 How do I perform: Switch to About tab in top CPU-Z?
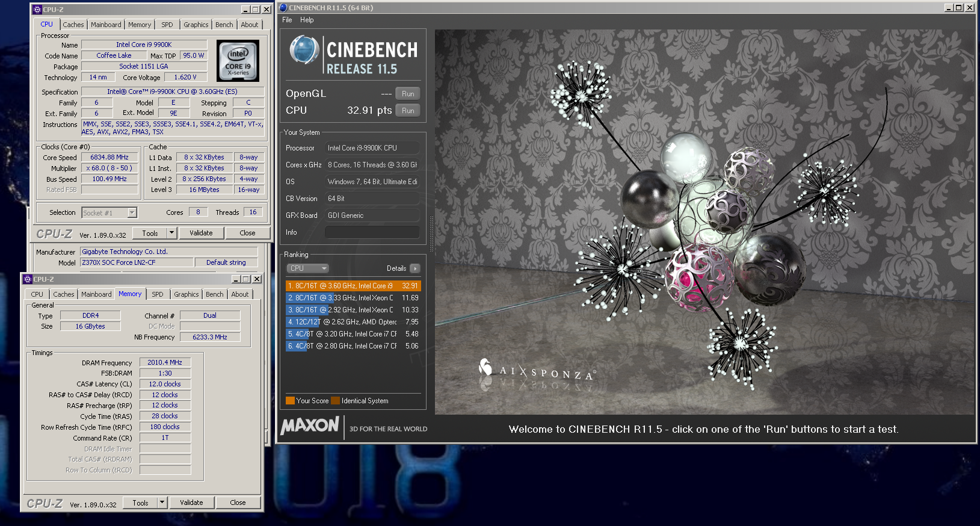(250, 25)
